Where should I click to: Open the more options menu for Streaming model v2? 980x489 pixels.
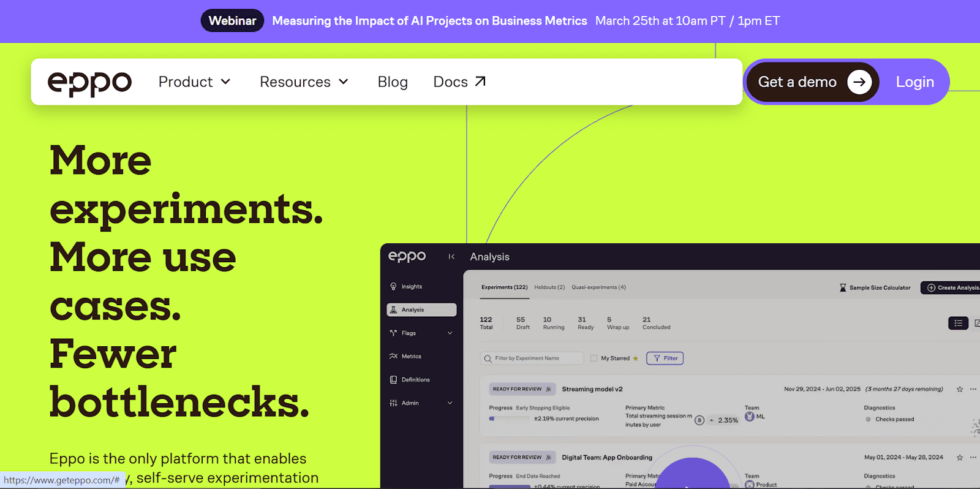point(973,389)
